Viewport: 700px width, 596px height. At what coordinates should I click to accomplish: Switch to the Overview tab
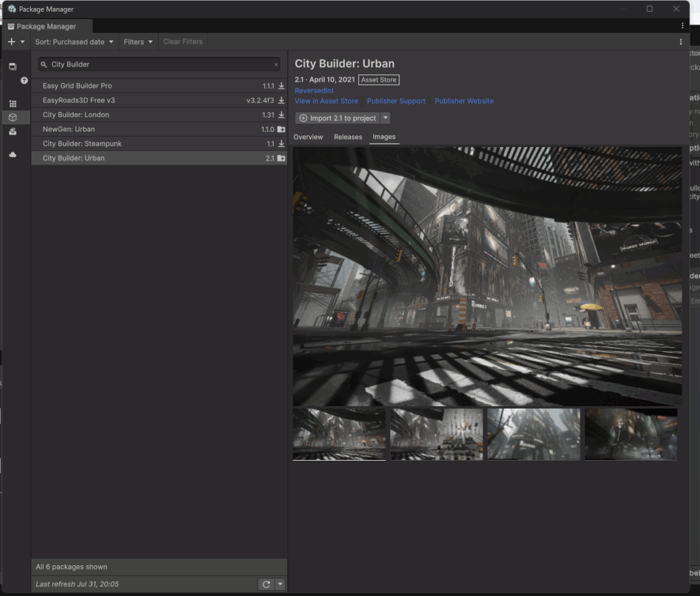(308, 137)
